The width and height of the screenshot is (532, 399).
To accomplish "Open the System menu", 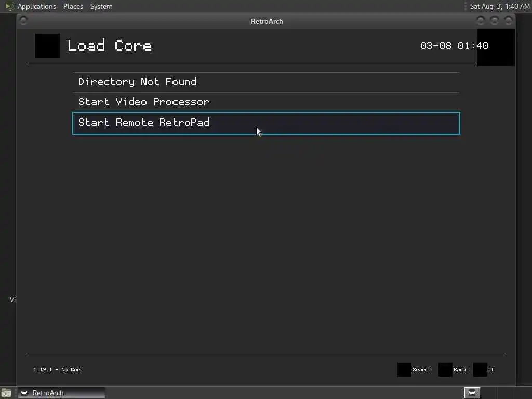I will pyautogui.click(x=101, y=6).
